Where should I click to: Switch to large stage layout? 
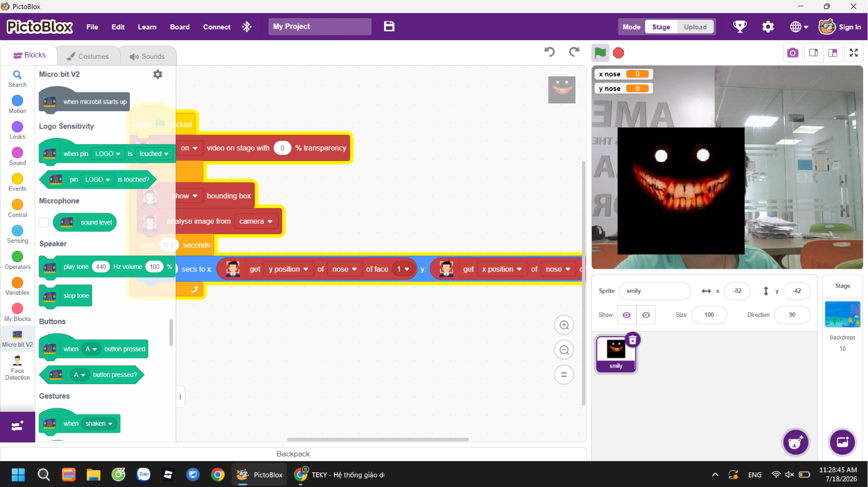[x=832, y=53]
